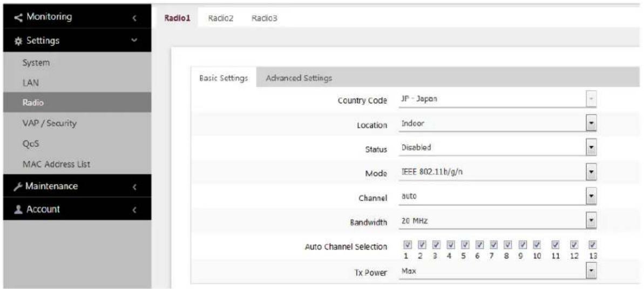This screenshot has height=289, width=644.
Task: Click the Auto Channel Selection label
Action: tap(346, 247)
